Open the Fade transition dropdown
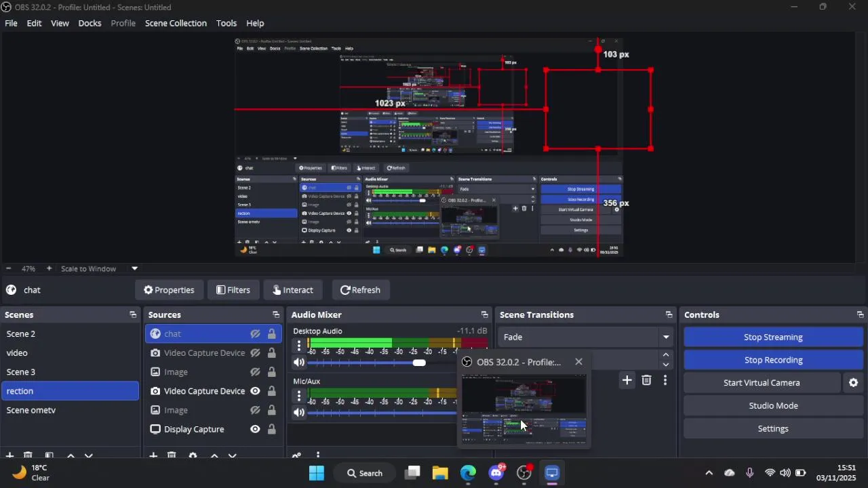This screenshot has width=868, height=488. click(x=585, y=337)
